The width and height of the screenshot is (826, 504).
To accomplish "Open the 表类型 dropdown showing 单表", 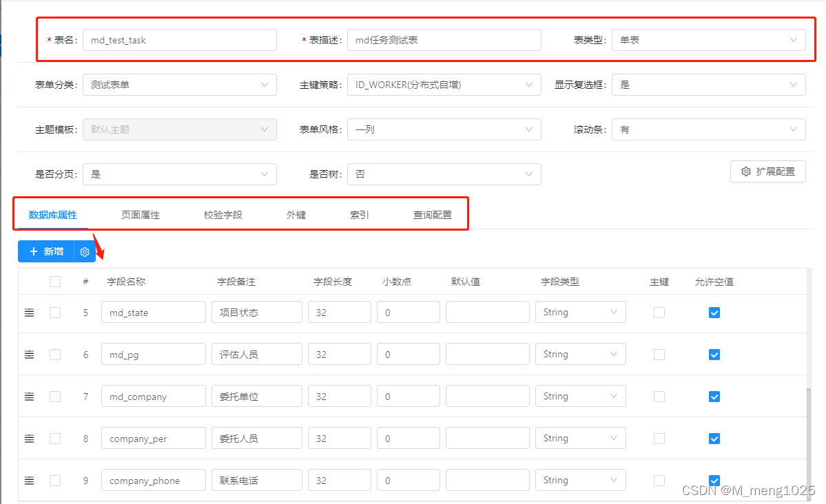I will [708, 40].
